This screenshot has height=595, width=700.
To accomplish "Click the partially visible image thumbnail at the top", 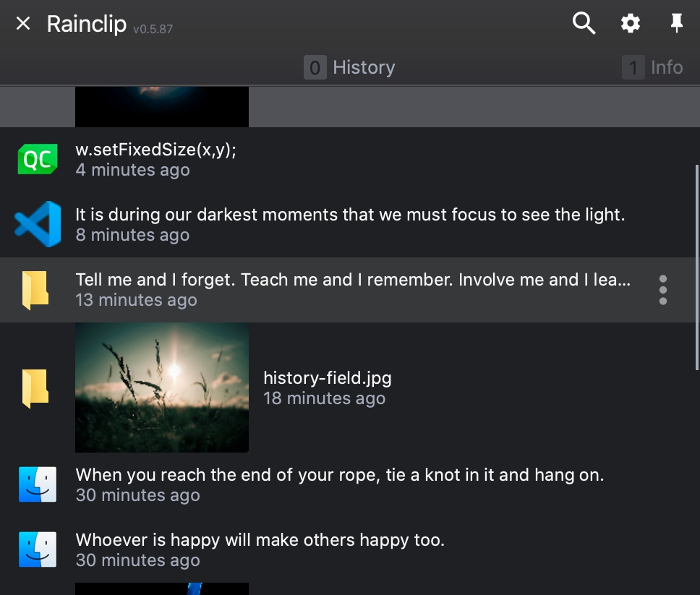I will (161, 105).
